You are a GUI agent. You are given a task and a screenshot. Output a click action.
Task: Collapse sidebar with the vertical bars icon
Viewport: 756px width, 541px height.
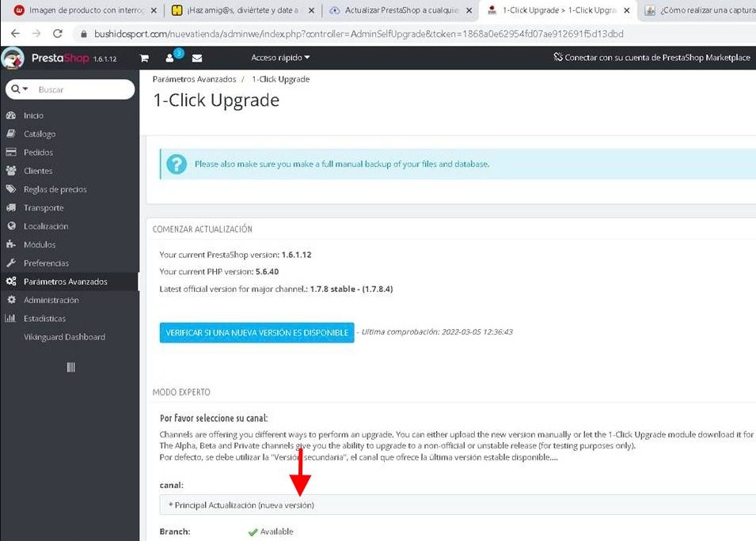coord(70,368)
